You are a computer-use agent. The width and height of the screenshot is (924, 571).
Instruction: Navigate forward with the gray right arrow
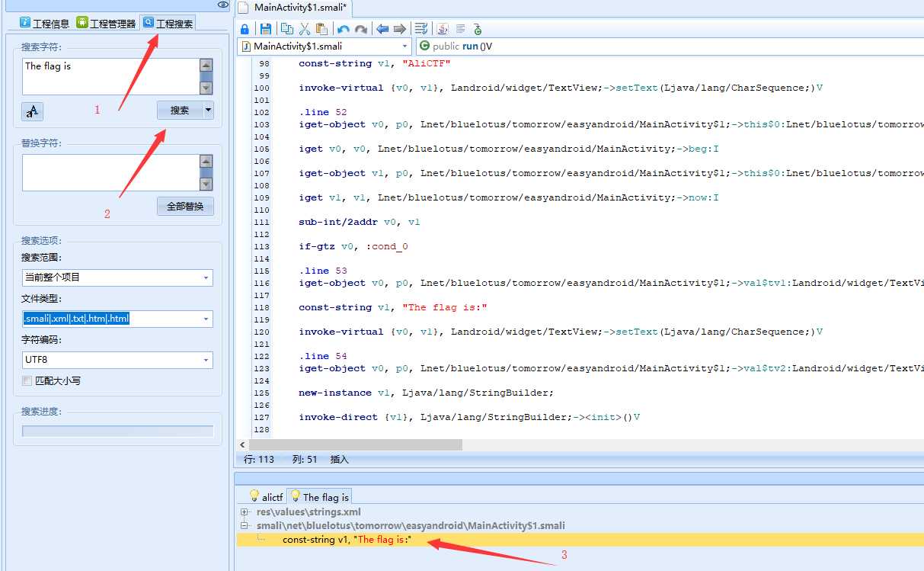pyautogui.click(x=400, y=29)
